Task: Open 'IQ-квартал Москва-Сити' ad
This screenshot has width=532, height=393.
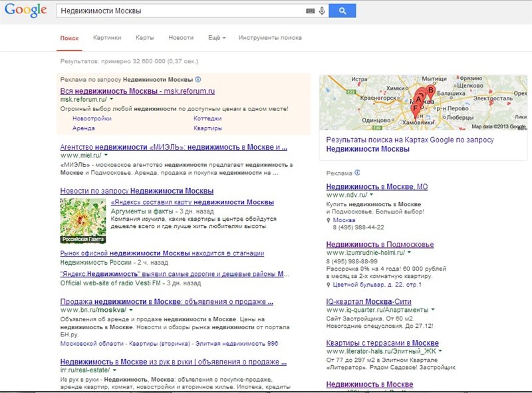Action: (369, 301)
